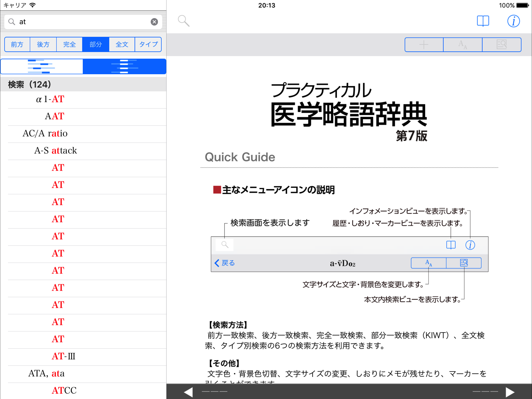Open the AT-III entry
532x399 pixels.
coord(63,356)
